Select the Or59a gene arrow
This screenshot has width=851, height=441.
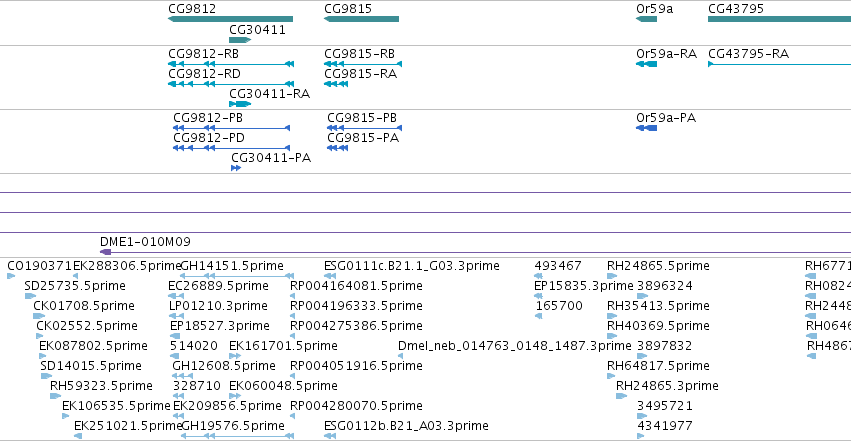pos(646,19)
